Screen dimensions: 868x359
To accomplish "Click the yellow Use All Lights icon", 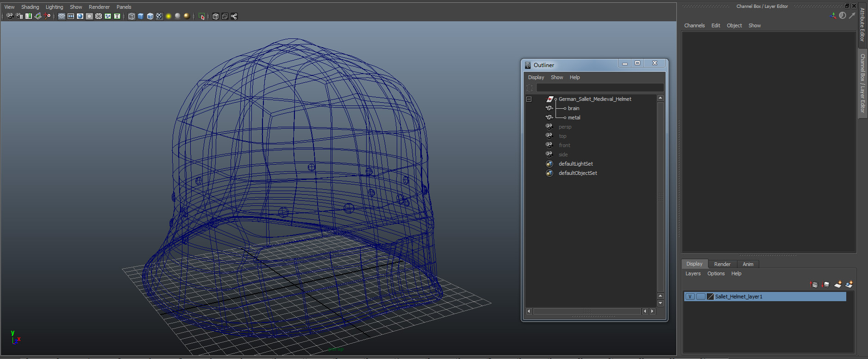I will 169,16.
